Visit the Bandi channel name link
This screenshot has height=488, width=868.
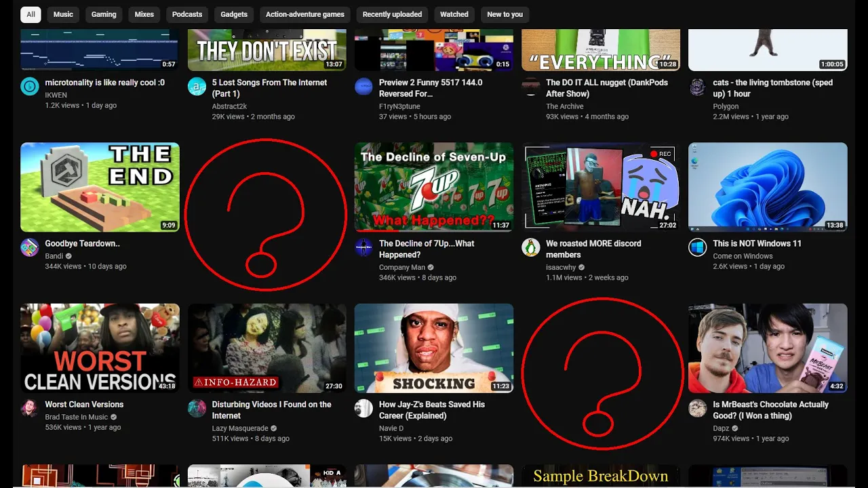[x=54, y=256]
